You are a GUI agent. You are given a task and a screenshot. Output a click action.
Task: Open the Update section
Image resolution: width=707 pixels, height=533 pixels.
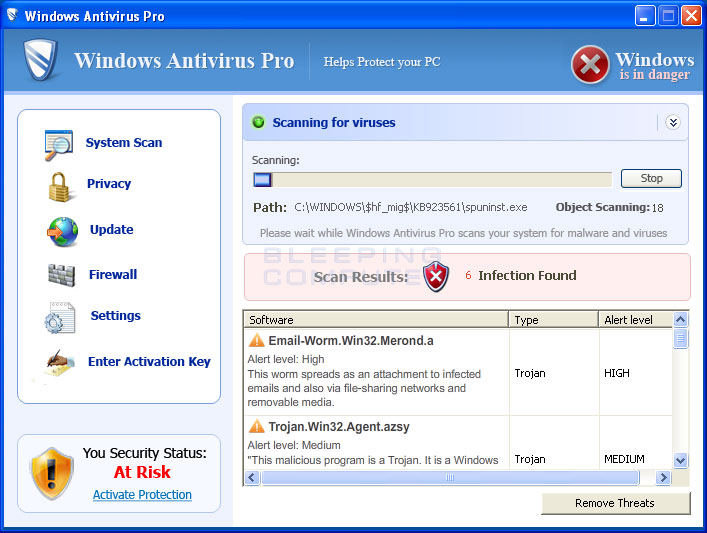point(111,230)
